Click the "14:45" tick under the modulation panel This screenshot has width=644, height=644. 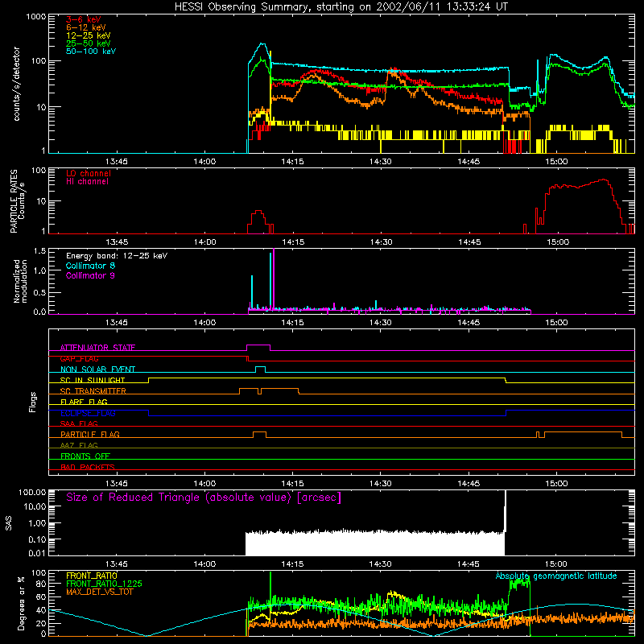[469, 323]
